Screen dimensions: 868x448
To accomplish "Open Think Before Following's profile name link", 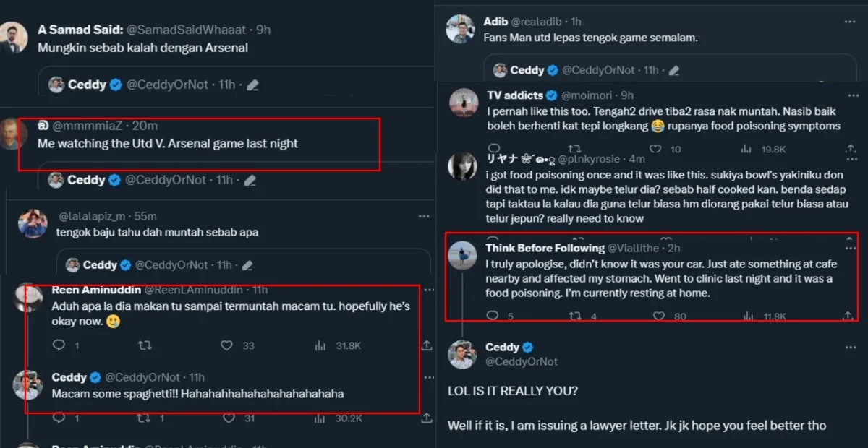I will pyautogui.click(x=545, y=248).
